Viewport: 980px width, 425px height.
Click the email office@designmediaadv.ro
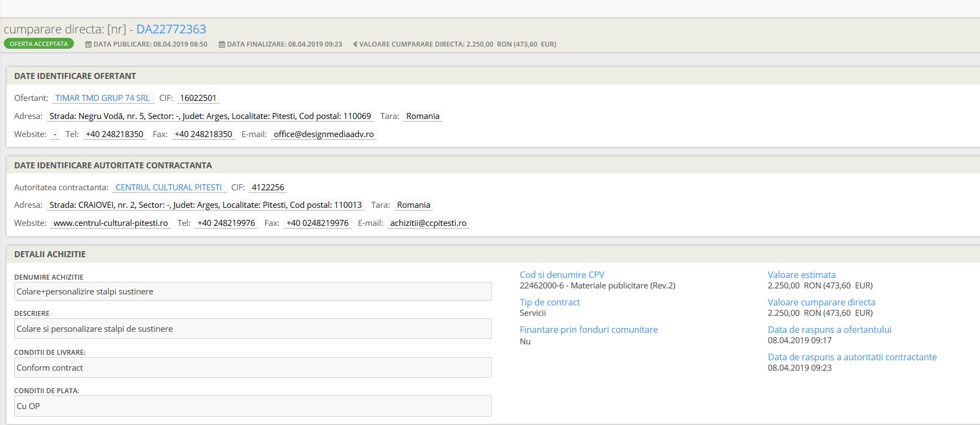click(324, 134)
